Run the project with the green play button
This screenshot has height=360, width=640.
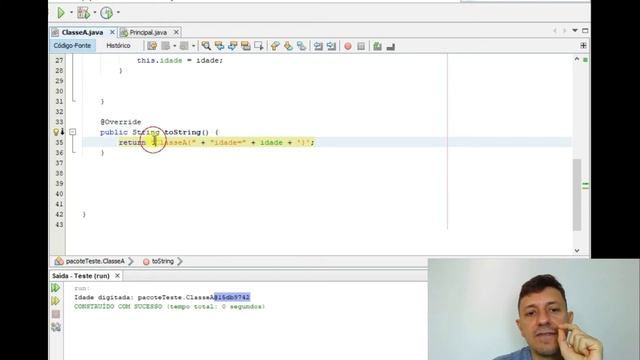[x=61, y=13]
